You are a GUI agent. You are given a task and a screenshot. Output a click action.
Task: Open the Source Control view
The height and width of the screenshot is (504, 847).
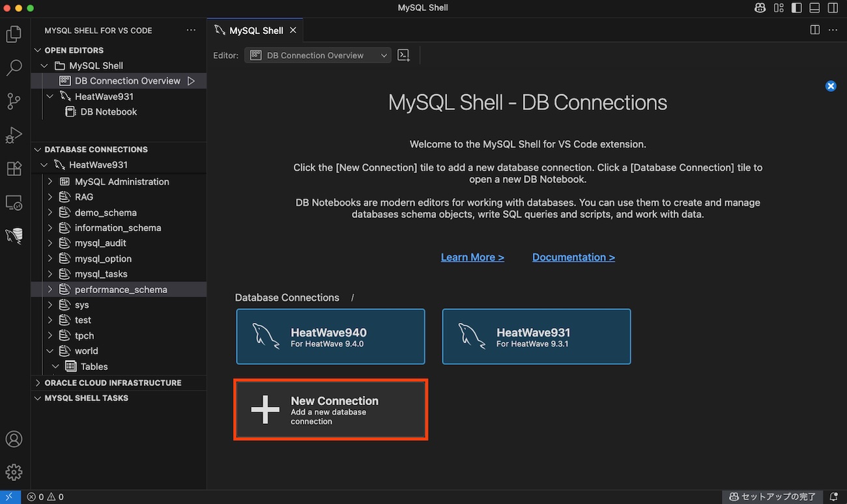[x=14, y=101]
